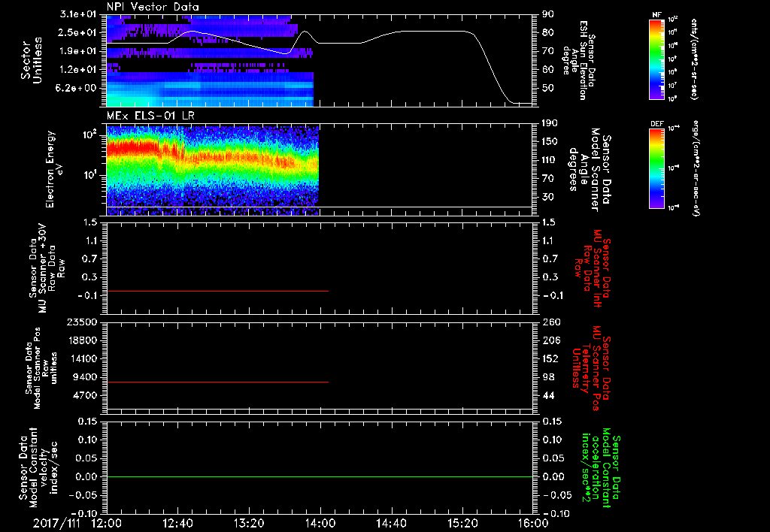
Task: Click the NPI Vector Data panel title
Action: [x=153, y=7]
